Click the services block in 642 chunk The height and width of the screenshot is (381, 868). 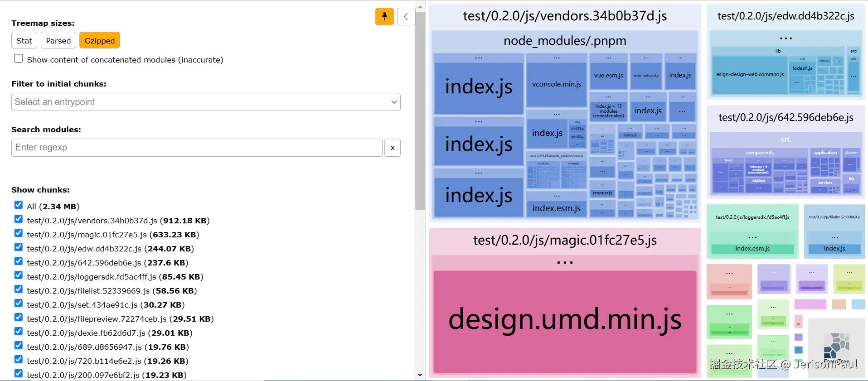click(825, 183)
